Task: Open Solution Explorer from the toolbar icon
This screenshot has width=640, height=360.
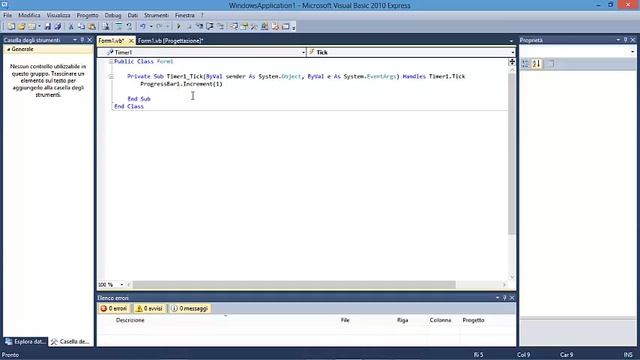Action: pyautogui.click(x=233, y=27)
